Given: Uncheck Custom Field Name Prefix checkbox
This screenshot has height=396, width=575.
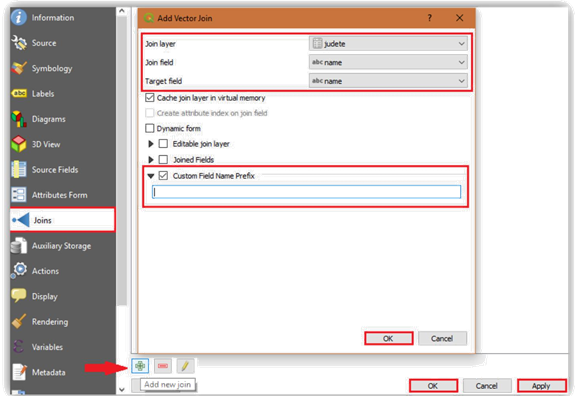Looking at the screenshot, I should (163, 176).
